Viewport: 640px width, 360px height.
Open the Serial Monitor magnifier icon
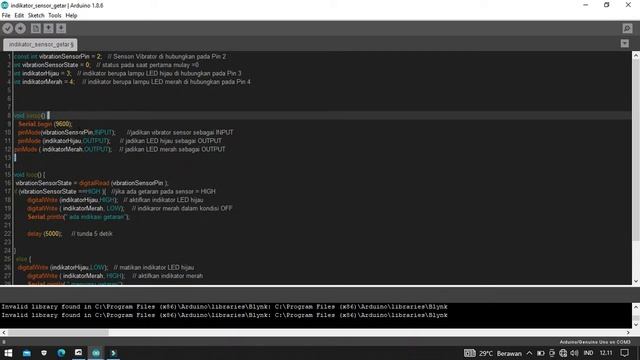click(x=627, y=28)
